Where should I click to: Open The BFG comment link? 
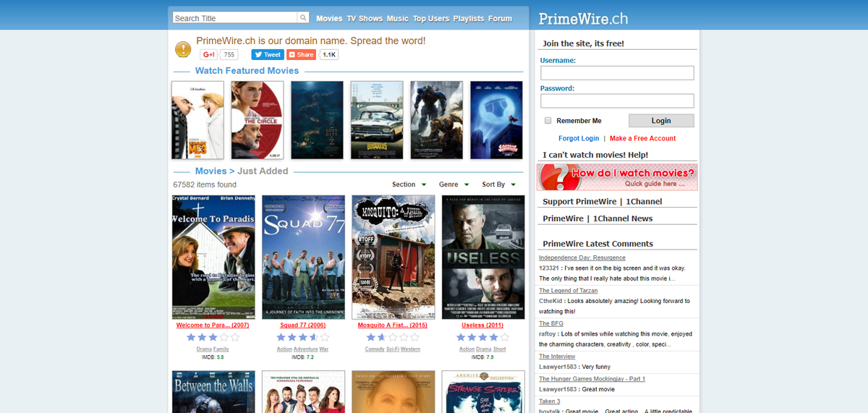coord(551,323)
